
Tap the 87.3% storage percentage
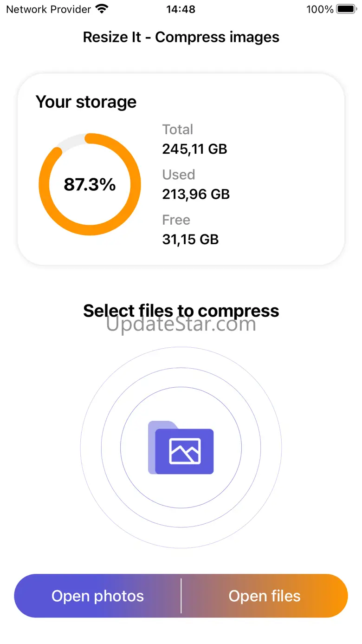(90, 184)
